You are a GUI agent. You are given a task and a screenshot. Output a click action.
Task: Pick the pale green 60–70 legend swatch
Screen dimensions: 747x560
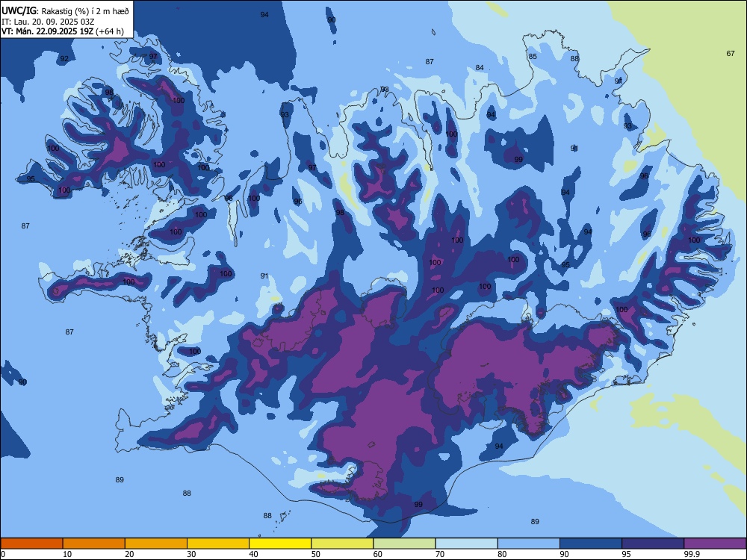click(404, 544)
